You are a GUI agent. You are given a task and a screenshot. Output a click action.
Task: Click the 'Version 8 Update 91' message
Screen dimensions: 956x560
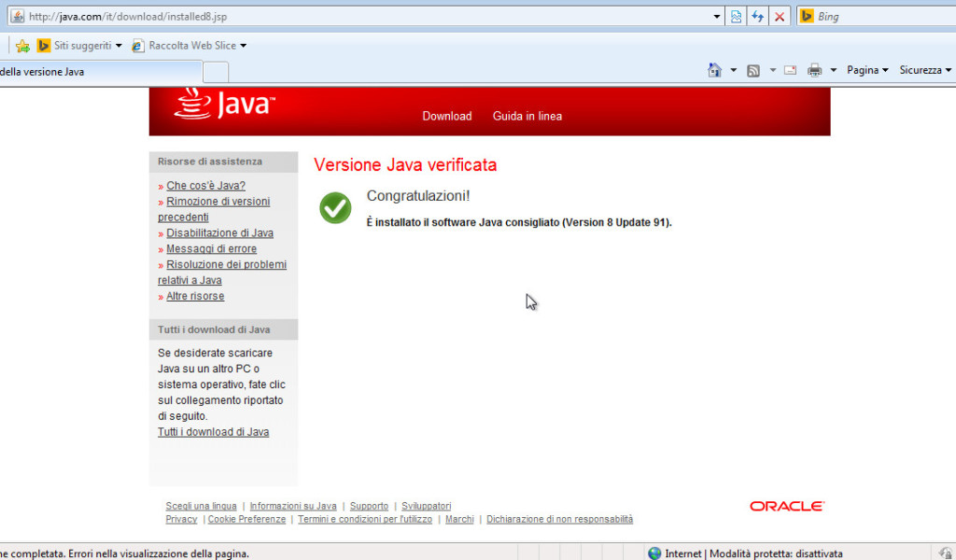519,222
